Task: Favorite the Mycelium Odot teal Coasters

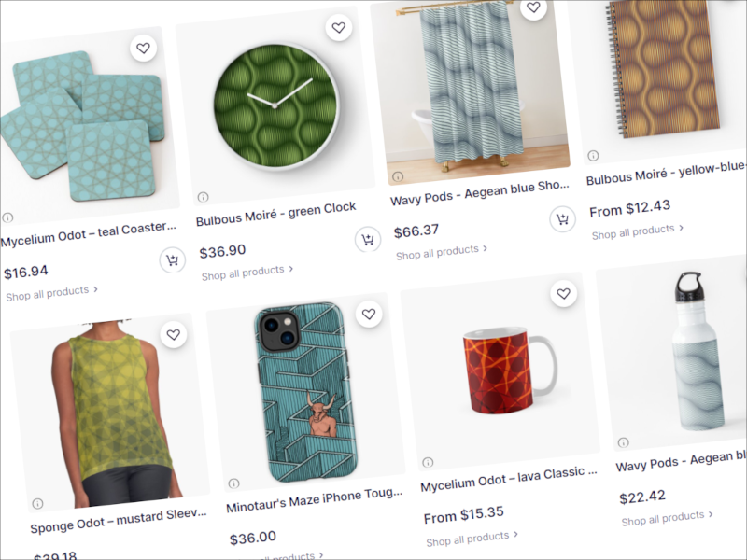Action: pos(143,48)
